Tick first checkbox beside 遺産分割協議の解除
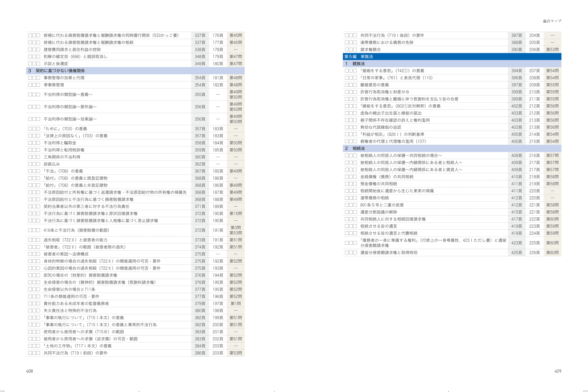Screen dimensions: 588x392 (x=347, y=212)
